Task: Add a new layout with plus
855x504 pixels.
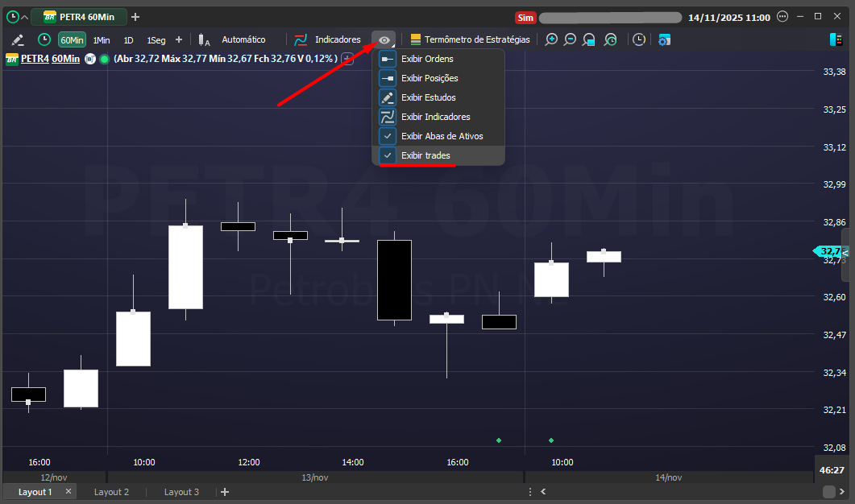Action: (x=225, y=492)
